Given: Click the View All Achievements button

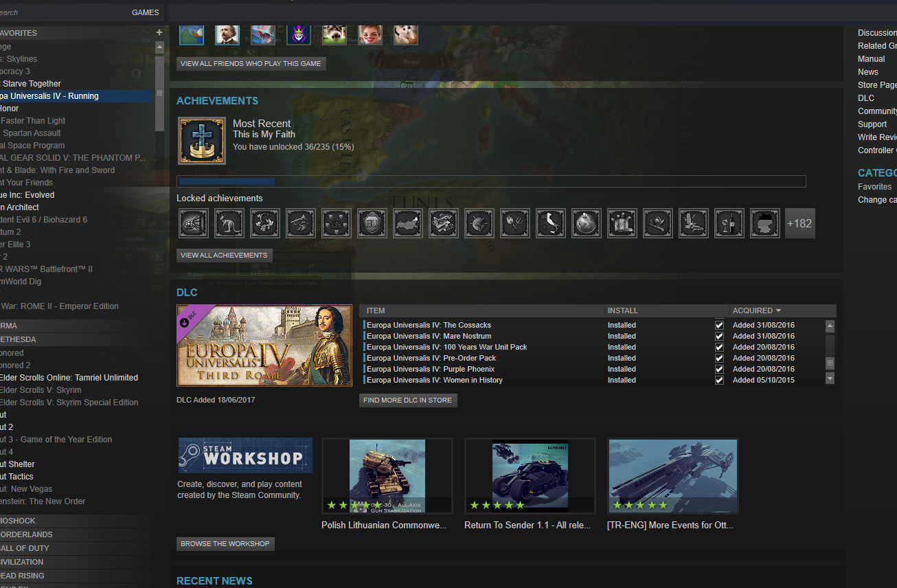Looking at the screenshot, I should coord(224,256).
